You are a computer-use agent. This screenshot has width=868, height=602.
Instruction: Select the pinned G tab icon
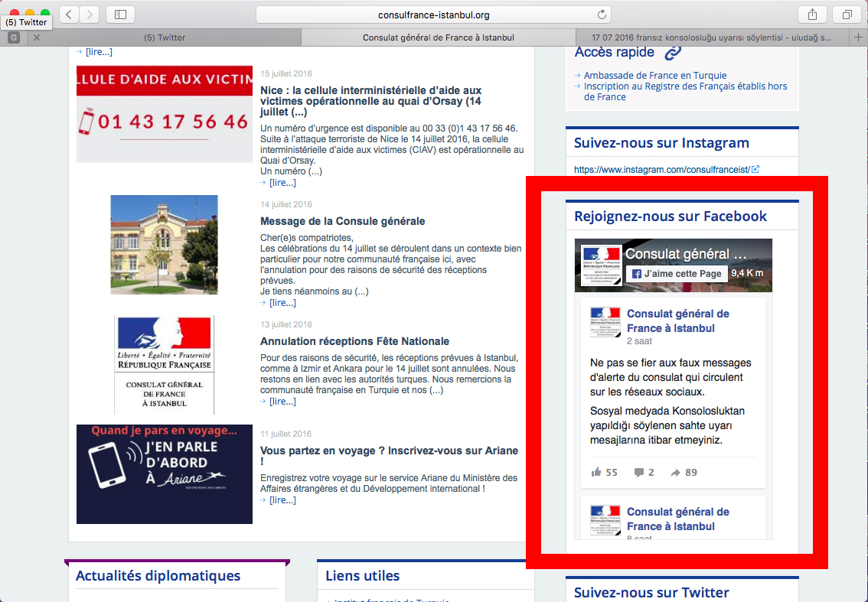pyautogui.click(x=14, y=37)
